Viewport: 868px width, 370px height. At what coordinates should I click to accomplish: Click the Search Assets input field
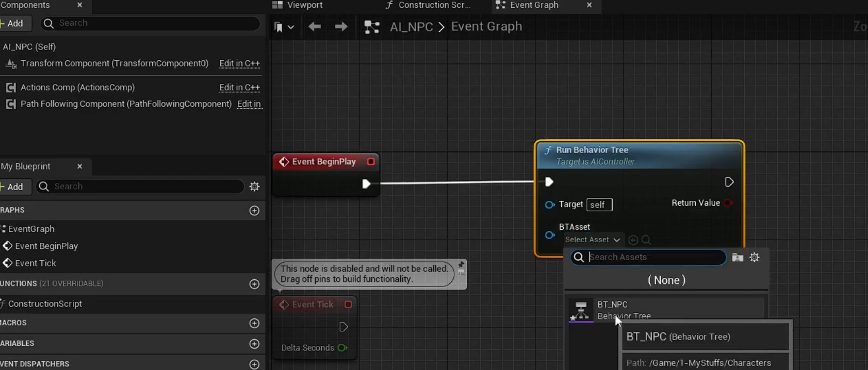[x=654, y=257]
